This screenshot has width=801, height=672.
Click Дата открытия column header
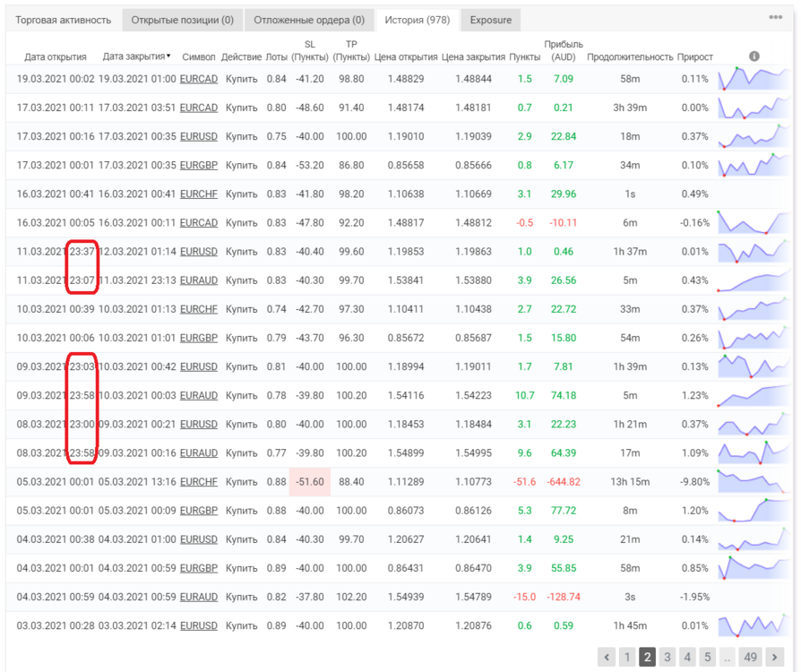coord(56,56)
